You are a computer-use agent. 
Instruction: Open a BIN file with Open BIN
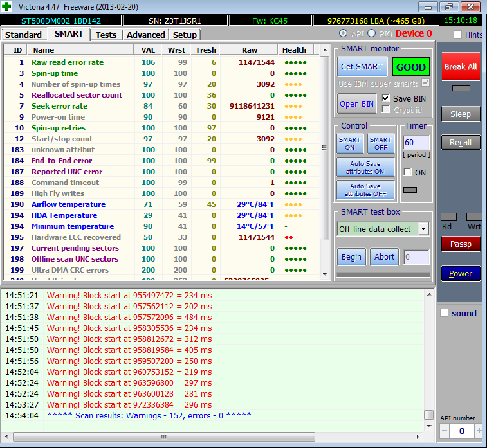pyautogui.click(x=357, y=104)
